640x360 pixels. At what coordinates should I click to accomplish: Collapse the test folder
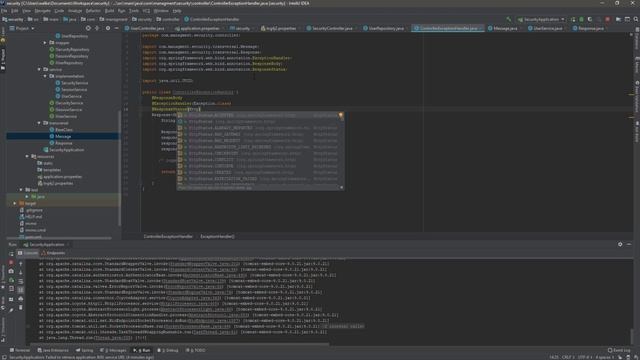click(21, 190)
